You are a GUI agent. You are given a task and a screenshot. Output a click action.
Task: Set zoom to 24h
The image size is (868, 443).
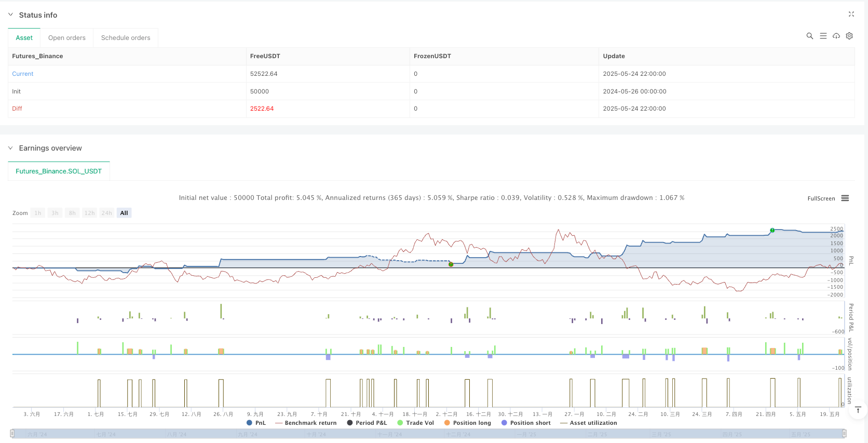[x=107, y=213]
